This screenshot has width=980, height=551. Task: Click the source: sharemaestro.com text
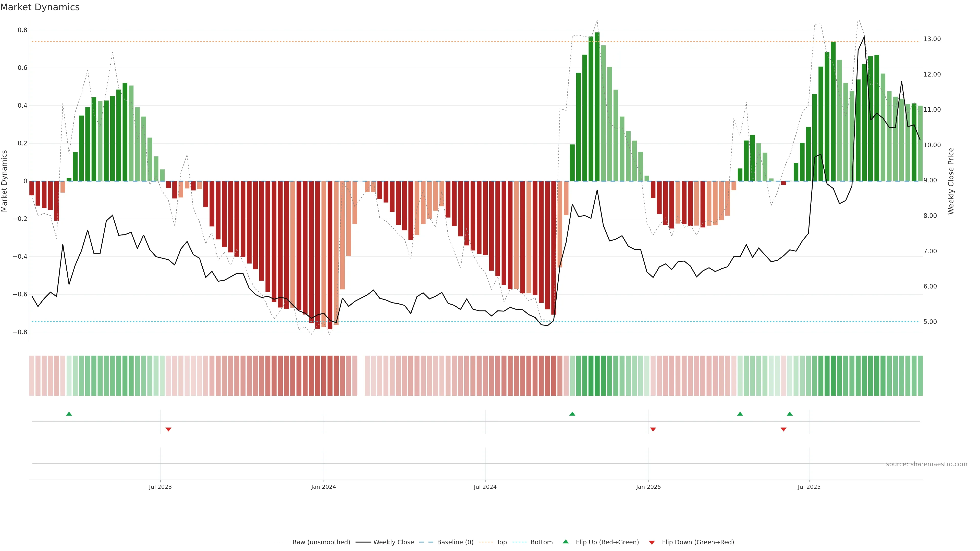tap(926, 464)
